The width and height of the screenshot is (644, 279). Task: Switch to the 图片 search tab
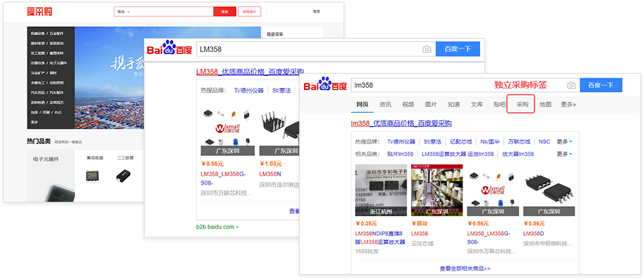click(x=431, y=104)
